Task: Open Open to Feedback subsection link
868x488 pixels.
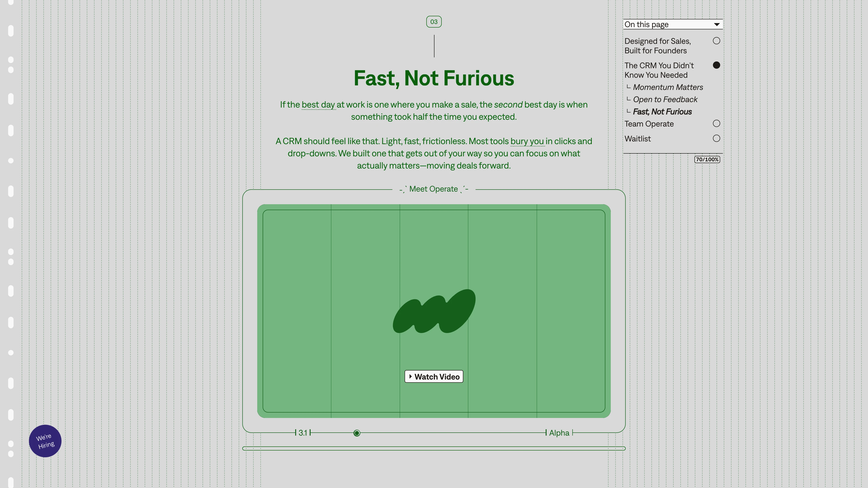Action: (x=665, y=99)
